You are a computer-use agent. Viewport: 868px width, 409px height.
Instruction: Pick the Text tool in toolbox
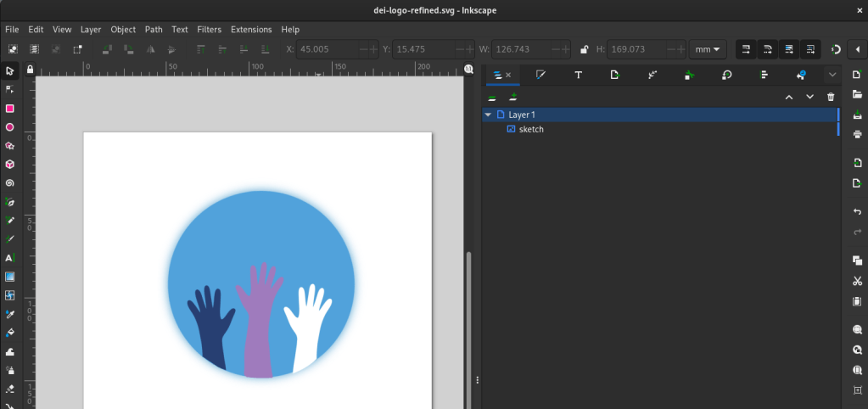click(x=10, y=258)
